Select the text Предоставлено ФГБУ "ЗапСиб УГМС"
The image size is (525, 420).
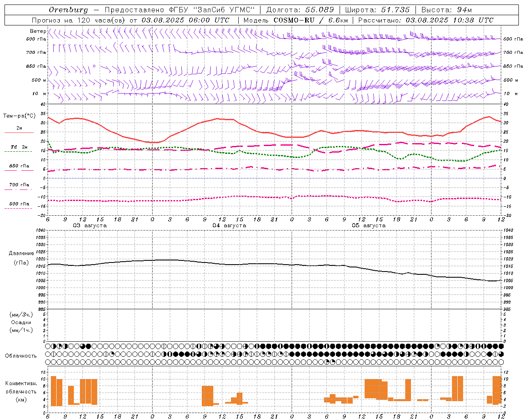[180, 10]
